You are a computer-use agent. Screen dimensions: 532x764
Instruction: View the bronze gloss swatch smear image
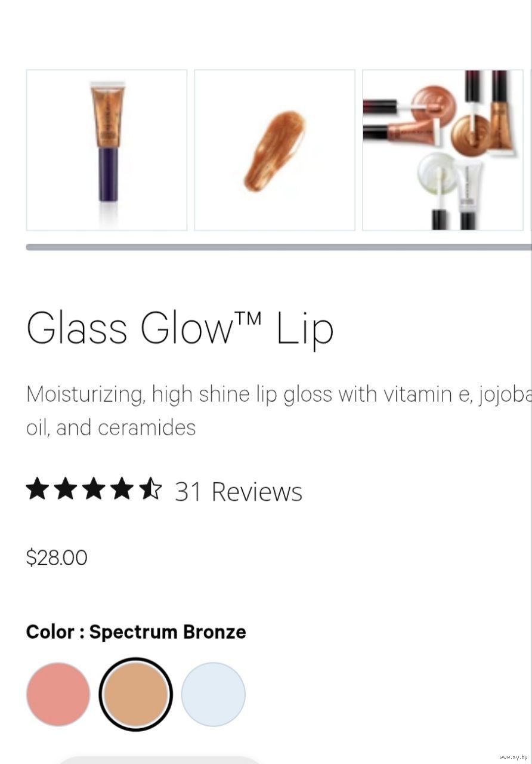tap(274, 150)
